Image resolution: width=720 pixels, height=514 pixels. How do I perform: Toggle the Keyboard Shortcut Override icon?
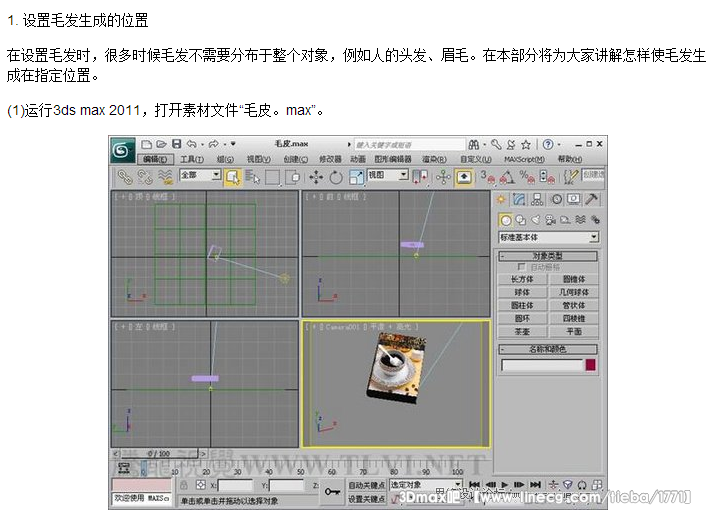464,177
